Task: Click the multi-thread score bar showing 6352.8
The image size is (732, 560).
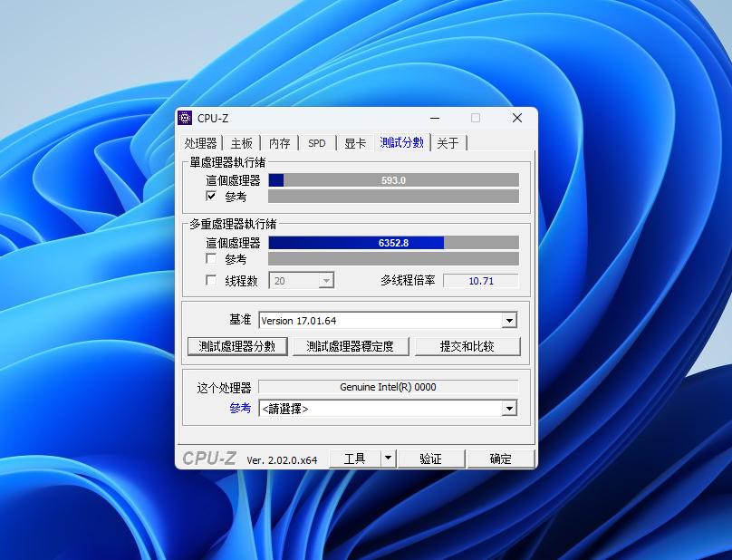Action: (x=394, y=242)
